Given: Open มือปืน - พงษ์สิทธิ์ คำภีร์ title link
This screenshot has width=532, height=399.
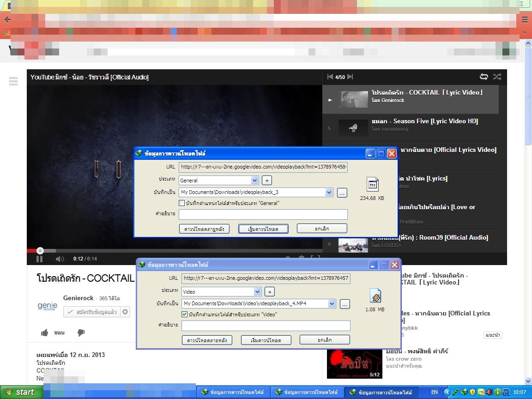Looking at the screenshot, I should click(417, 351).
